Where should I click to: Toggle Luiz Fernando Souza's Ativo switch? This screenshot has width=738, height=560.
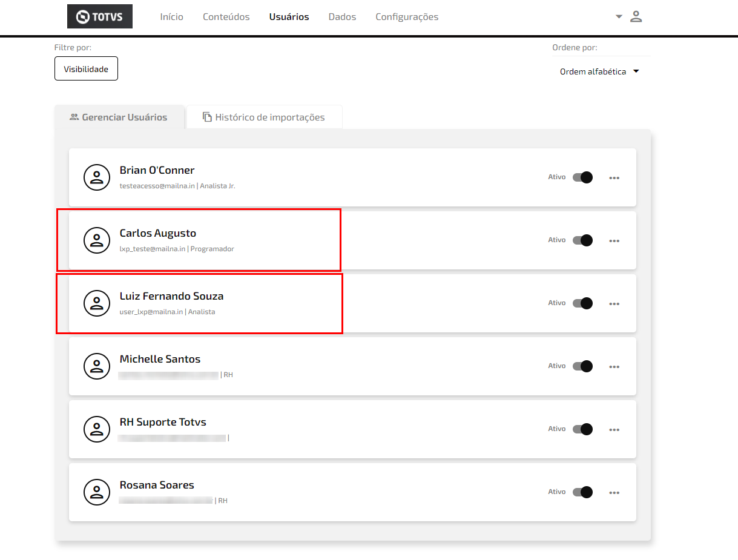click(582, 303)
